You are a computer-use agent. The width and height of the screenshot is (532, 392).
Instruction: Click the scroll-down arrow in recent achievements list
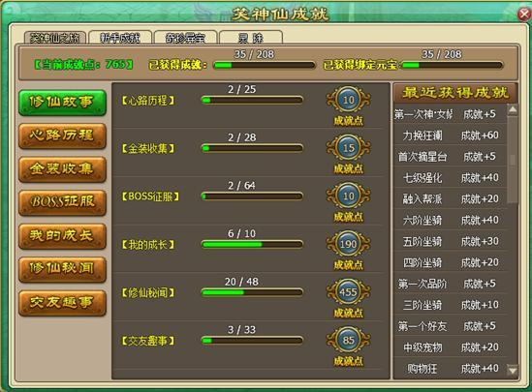point(513,370)
